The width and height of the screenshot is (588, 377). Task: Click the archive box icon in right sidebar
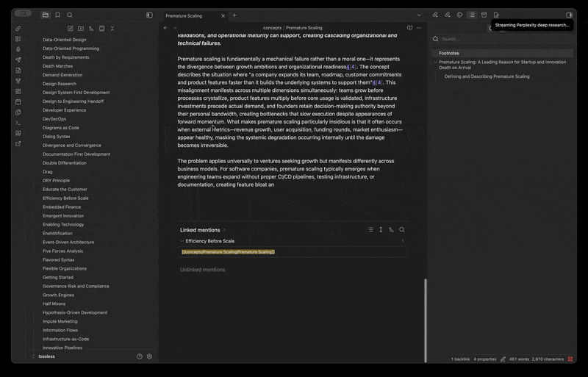pyautogui.click(x=484, y=15)
